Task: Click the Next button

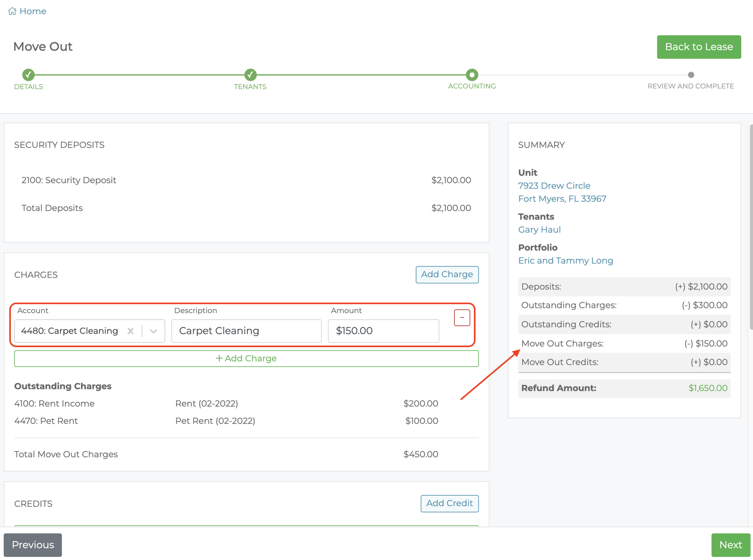Action: (730, 545)
